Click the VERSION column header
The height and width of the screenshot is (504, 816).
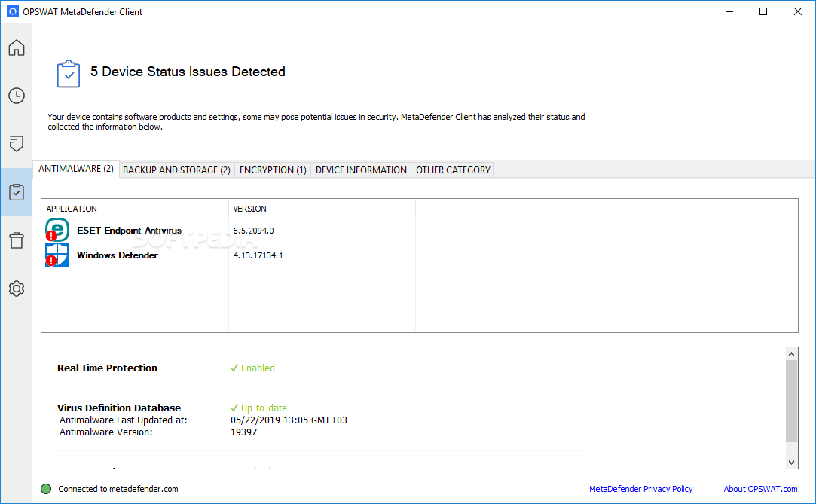(x=249, y=209)
